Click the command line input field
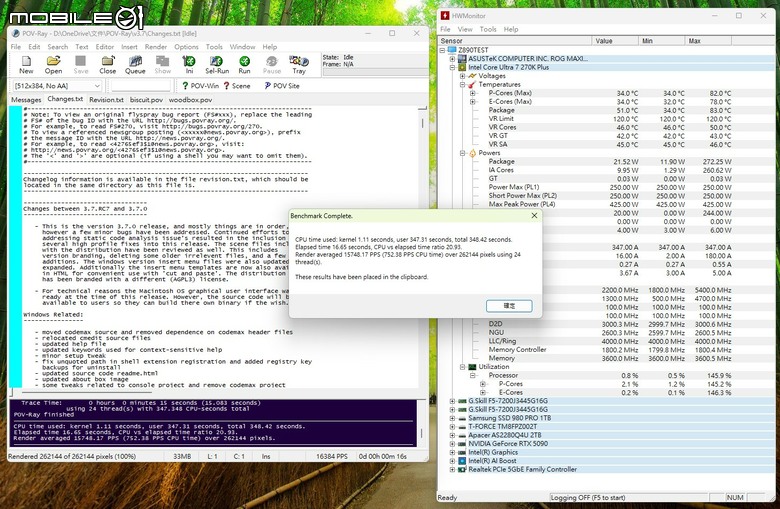780x509 pixels. click(141, 86)
